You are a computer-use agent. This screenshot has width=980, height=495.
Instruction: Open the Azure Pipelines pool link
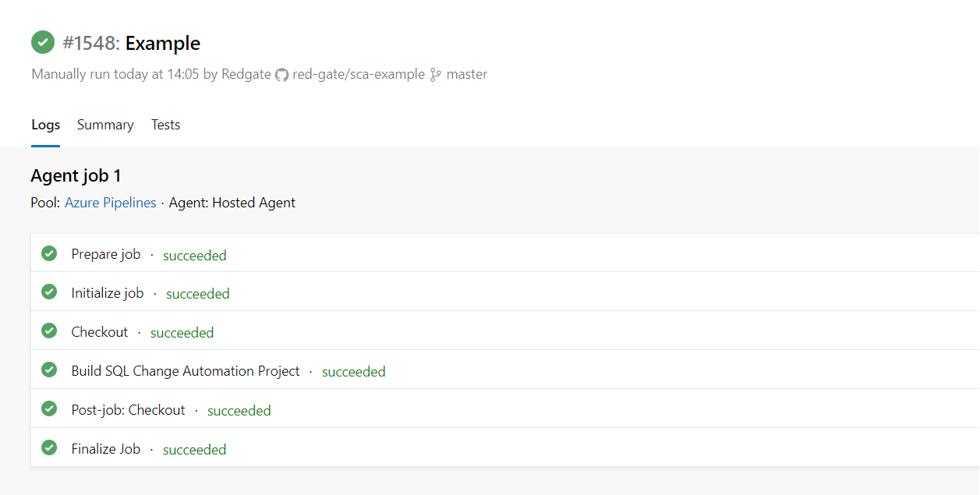(111, 203)
